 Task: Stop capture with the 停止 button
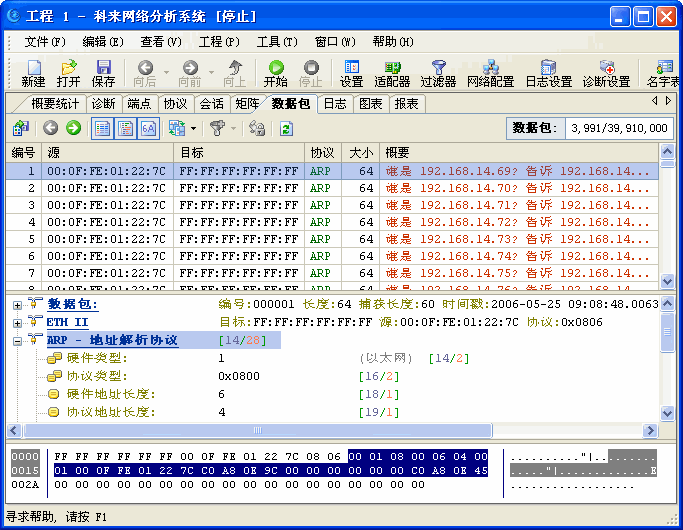pyautogui.click(x=311, y=73)
